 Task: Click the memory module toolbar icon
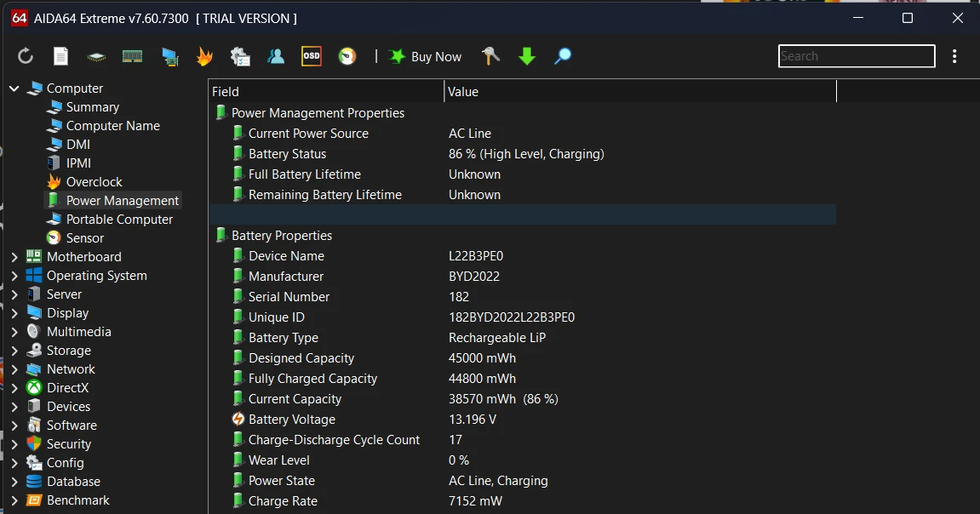coord(132,57)
